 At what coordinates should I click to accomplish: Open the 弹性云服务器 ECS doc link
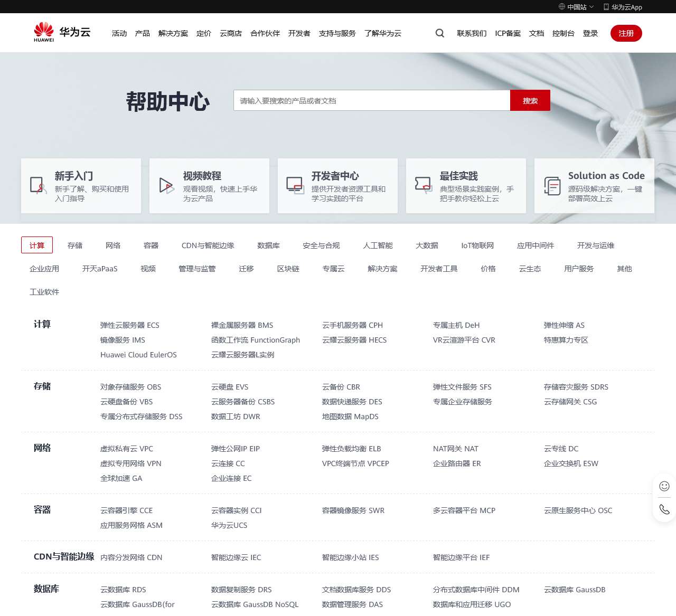click(130, 325)
